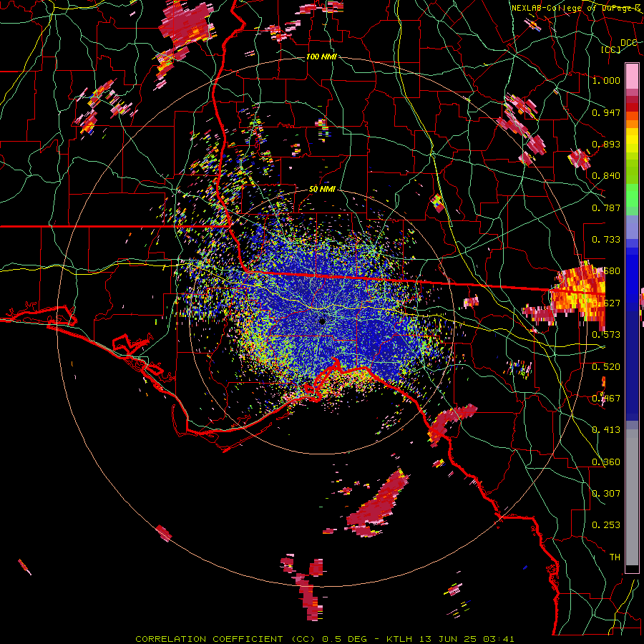Select the 0.307 scale value
Screen dimensions: 644x644
click(x=606, y=494)
